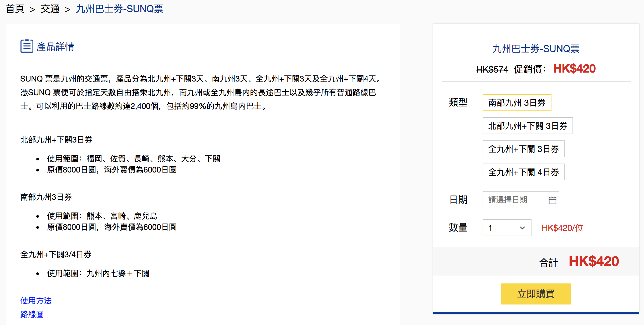Screen dimensions: 644x325
Task: Click the 產品詳情 document icon
Action: click(27, 46)
